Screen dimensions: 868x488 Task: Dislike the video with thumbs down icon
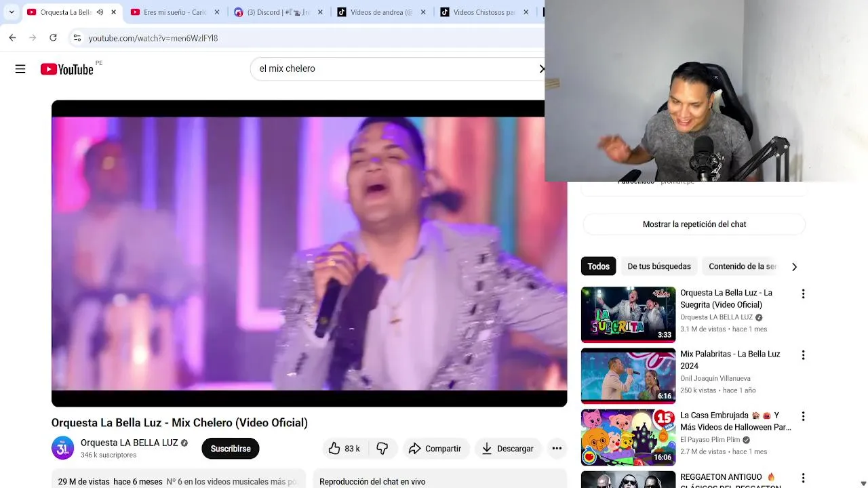click(382, 449)
